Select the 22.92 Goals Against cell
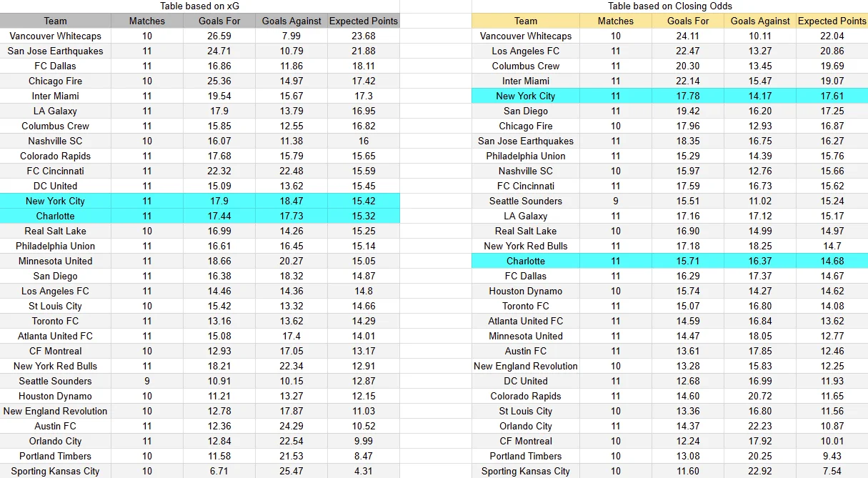 (760, 471)
